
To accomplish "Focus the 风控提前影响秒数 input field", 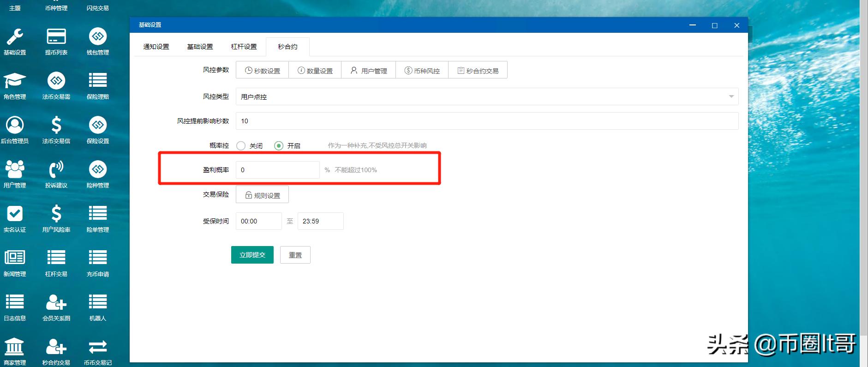I will click(487, 121).
